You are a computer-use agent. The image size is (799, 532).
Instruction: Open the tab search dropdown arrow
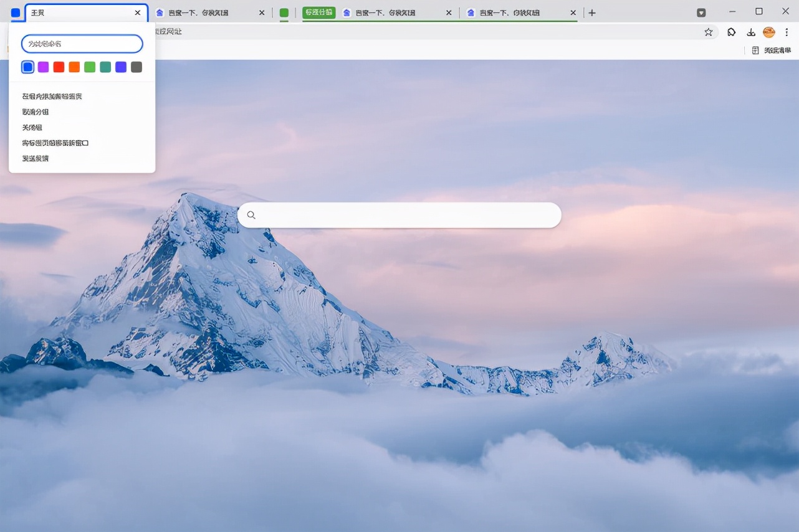pos(701,12)
